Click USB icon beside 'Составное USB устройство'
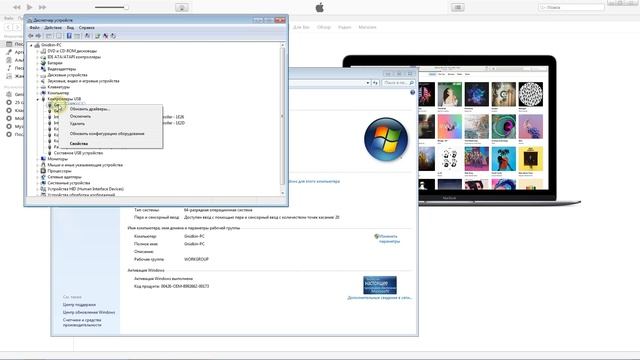The width and height of the screenshot is (640, 360). 50,153
